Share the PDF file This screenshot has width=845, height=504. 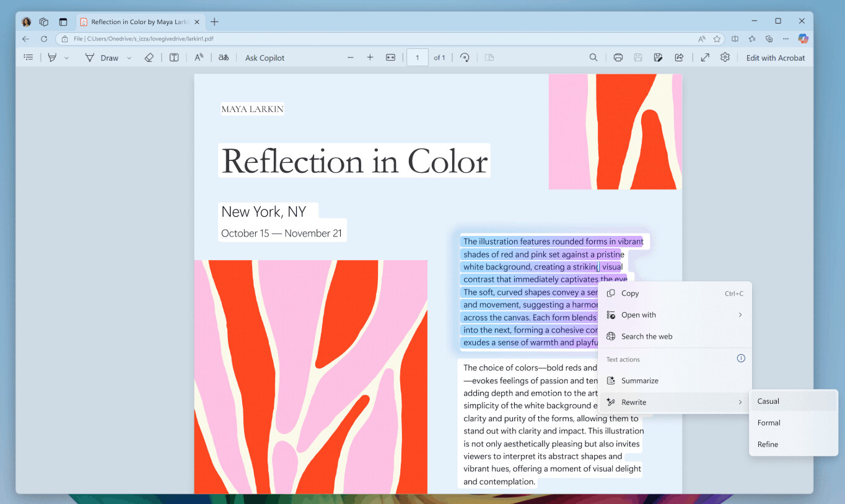(679, 58)
